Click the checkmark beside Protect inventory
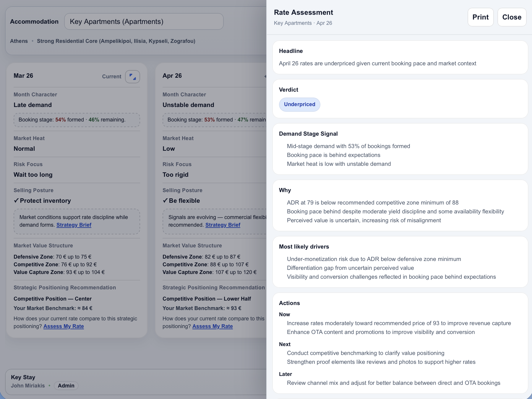 pyautogui.click(x=17, y=201)
